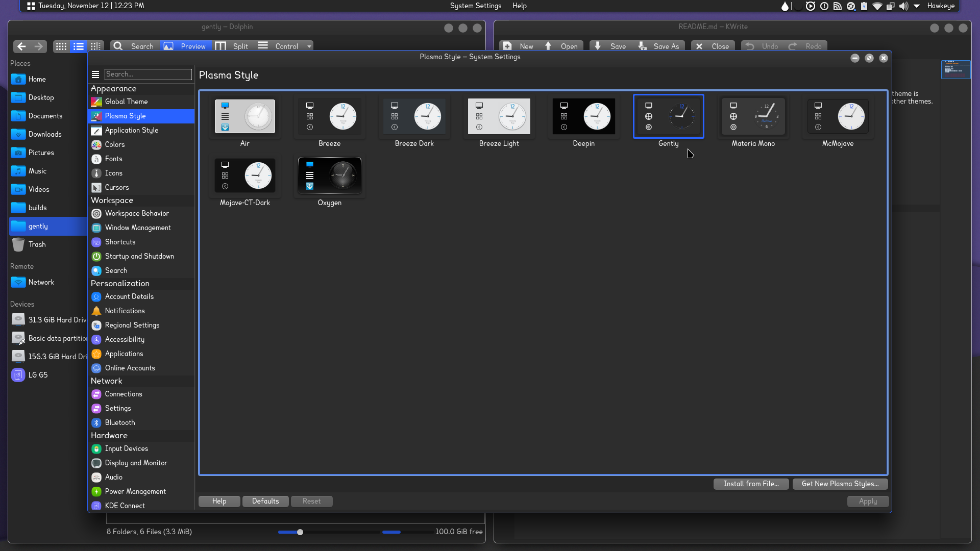The image size is (980, 551).
Task: Click Get New Plasma Styles button
Action: click(840, 484)
